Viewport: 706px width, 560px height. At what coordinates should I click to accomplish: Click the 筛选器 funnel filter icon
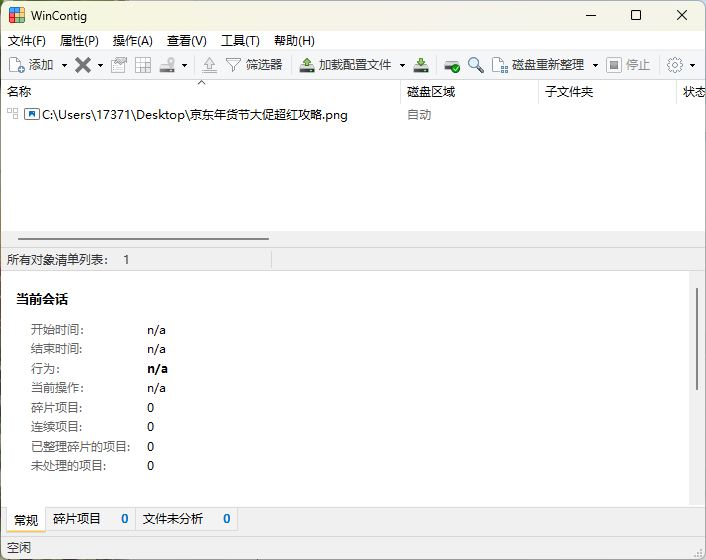click(233, 65)
